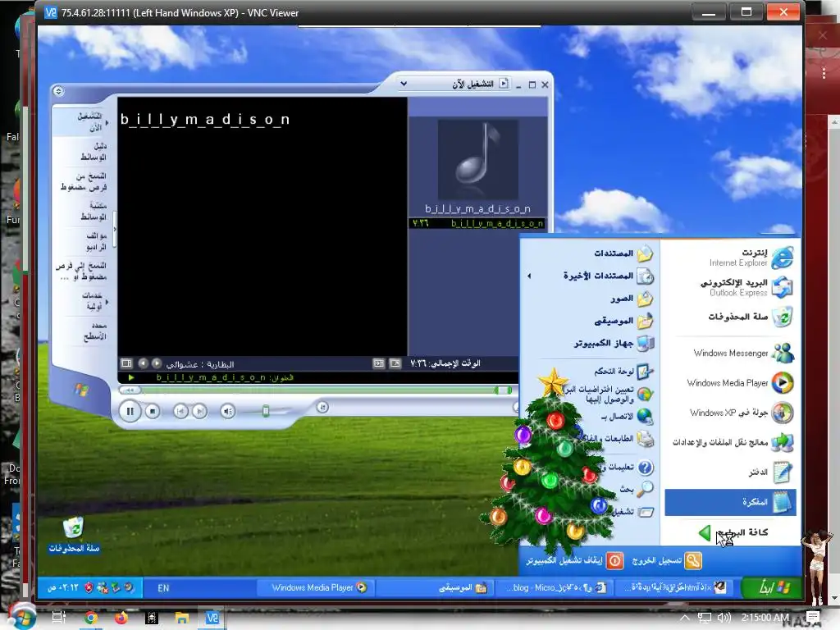Select billymadison entry in the playlist

pos(477,223)
